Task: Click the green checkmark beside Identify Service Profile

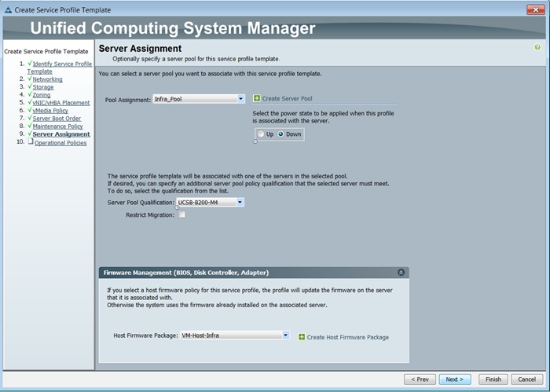Action: (30, 63)
